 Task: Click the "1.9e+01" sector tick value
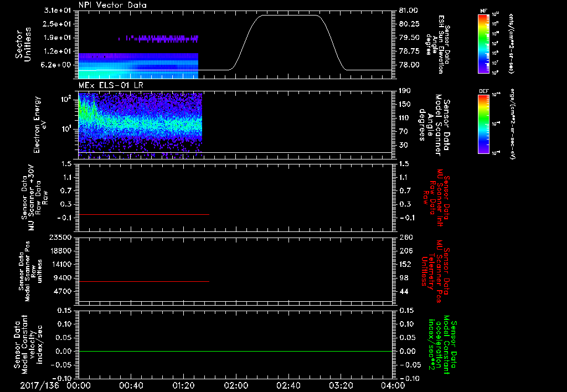tap(58, 38)
